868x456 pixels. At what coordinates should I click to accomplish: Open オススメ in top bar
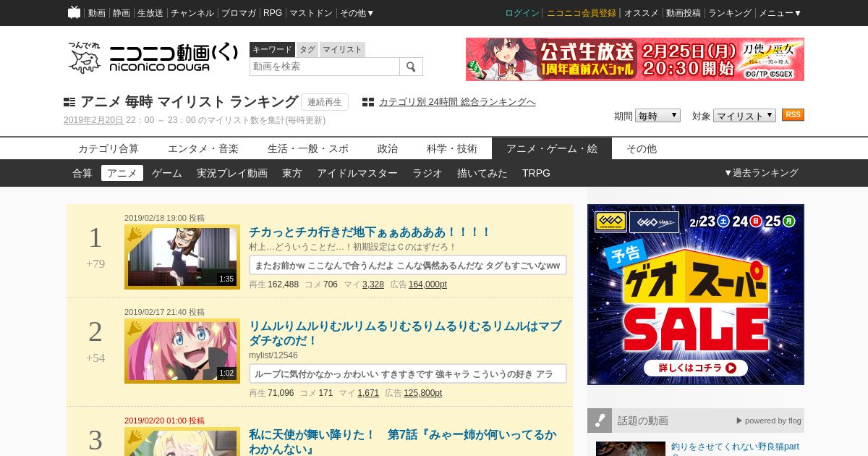tap(642, 13)
